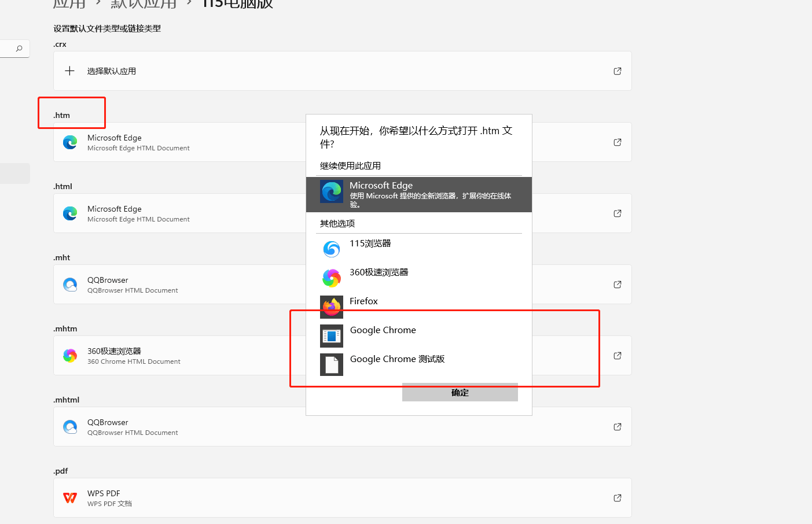Click the magnifier search icon
The width and height of the screenshot is (812, 524).
[x=19, y=49]
